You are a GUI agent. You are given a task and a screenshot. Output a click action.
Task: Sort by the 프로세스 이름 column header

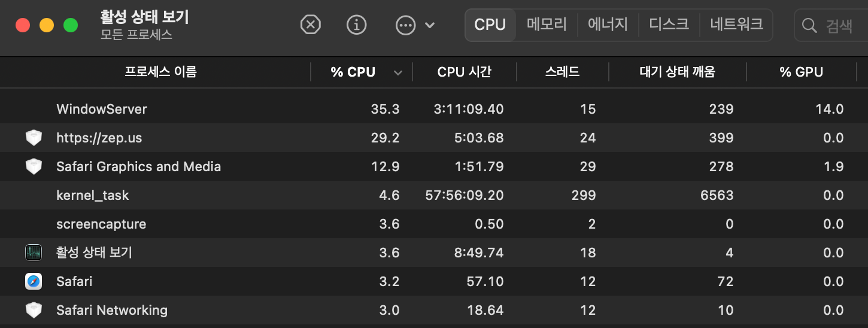pyautogui.click(x=160, y=72)
